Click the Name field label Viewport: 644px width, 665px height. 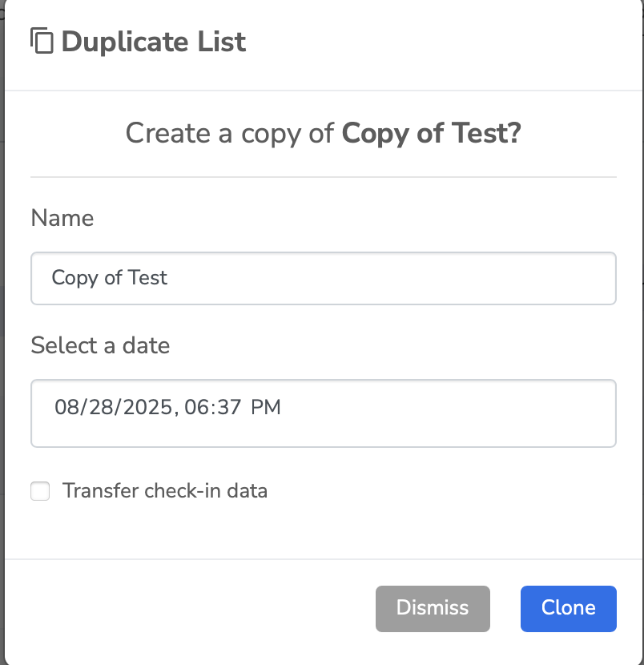pos(62,219)
